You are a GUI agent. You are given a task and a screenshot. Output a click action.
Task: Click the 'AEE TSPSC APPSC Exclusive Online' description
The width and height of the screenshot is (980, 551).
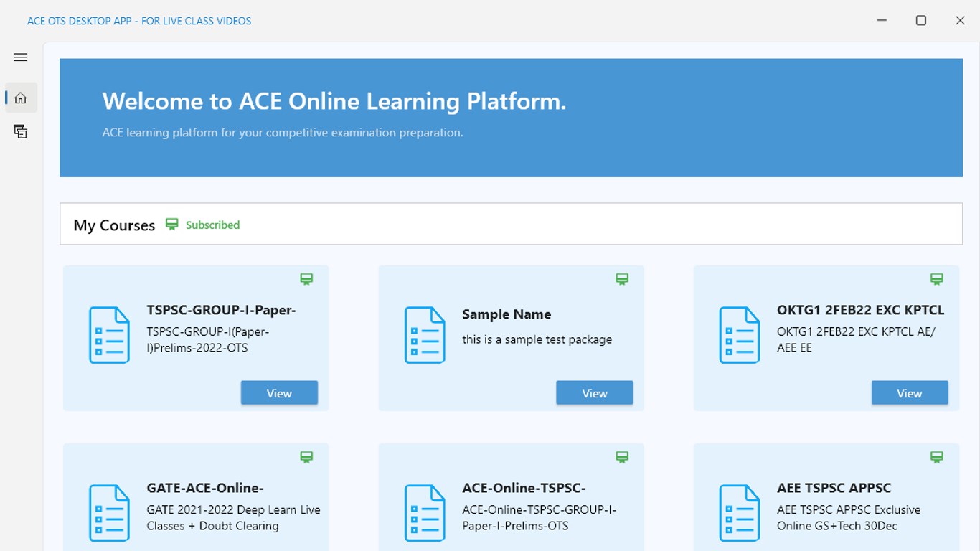849,518
